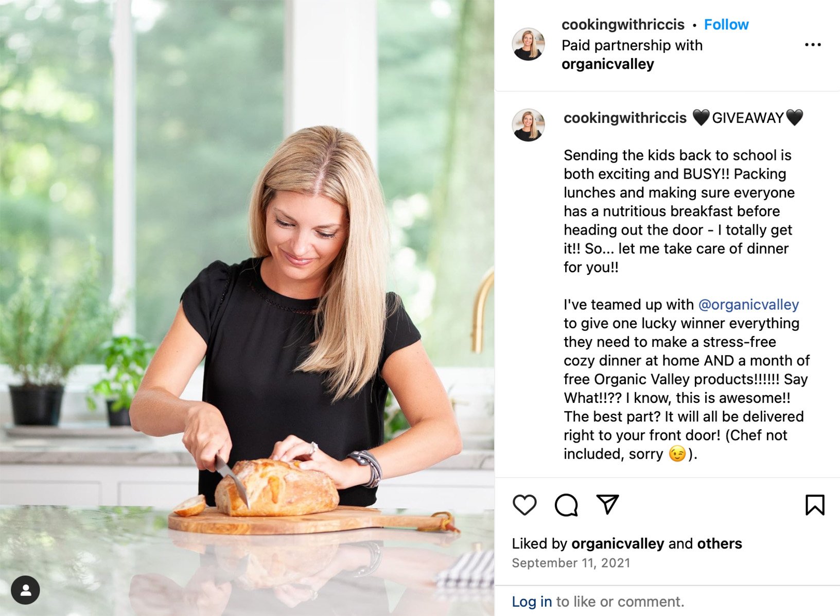The height and width of the screenshot is (616, 840).
Task: View others who liked the post
Action: pos(720,543)
